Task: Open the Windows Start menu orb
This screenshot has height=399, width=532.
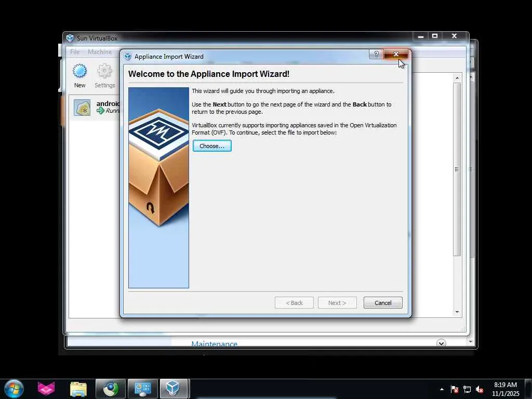Action: click(x=14, y=389)
